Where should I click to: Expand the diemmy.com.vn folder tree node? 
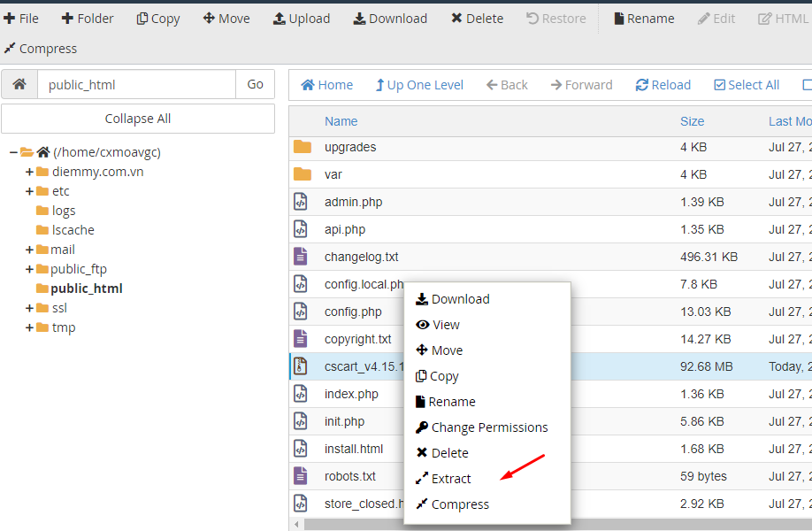(29, 172)
